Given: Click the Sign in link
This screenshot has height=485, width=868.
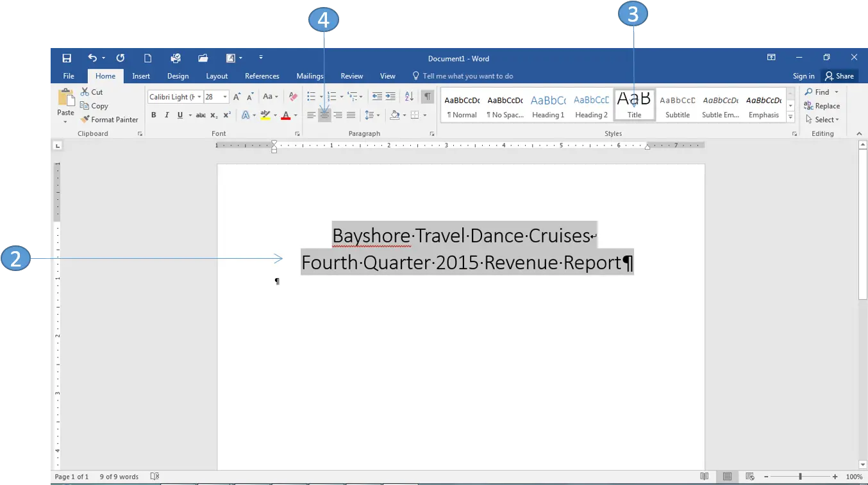Looking at the screenshot, I should pyautogui.click(x=803, y=76).
